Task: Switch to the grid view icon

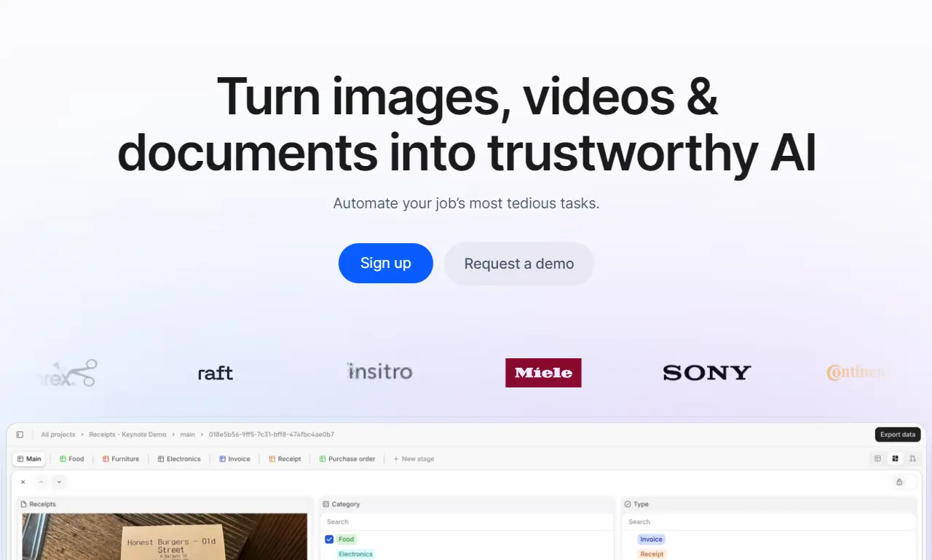Action: coord(896,459)
